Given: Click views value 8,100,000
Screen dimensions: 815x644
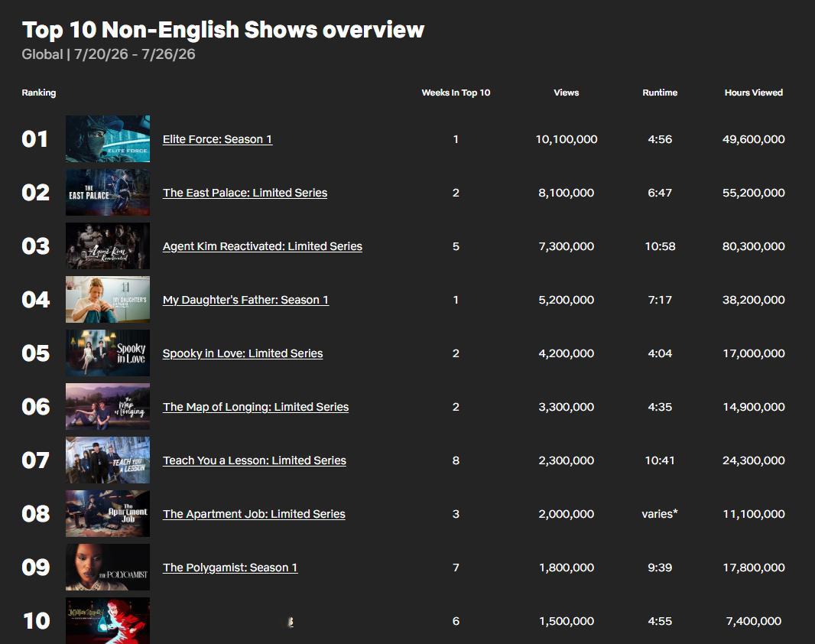Looking at the screenshot, I should click(567, 193).
